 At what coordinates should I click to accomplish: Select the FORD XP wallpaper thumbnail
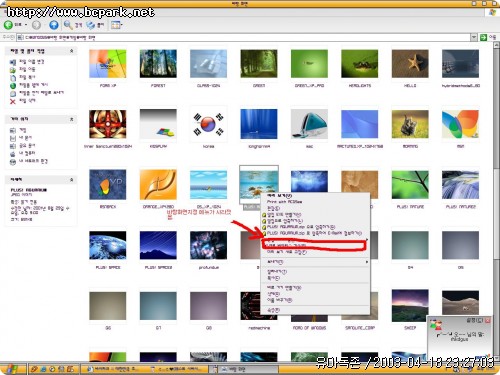click(108, 64)
